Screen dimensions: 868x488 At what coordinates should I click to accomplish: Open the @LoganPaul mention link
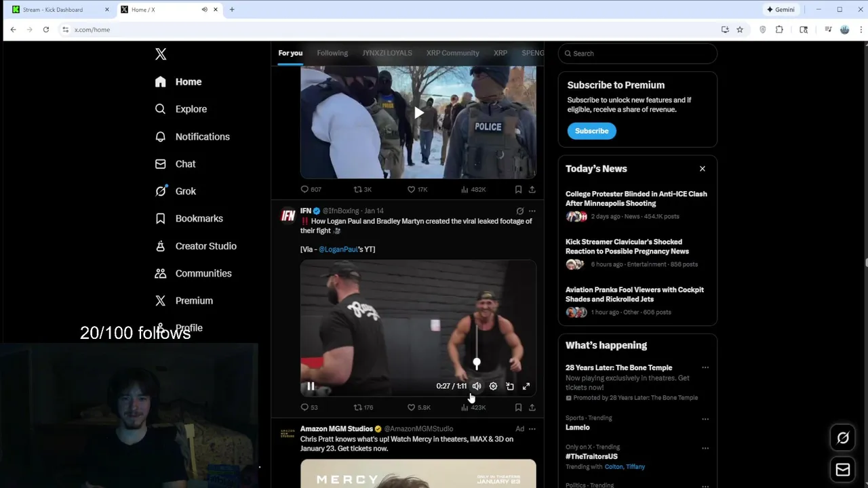338,249
